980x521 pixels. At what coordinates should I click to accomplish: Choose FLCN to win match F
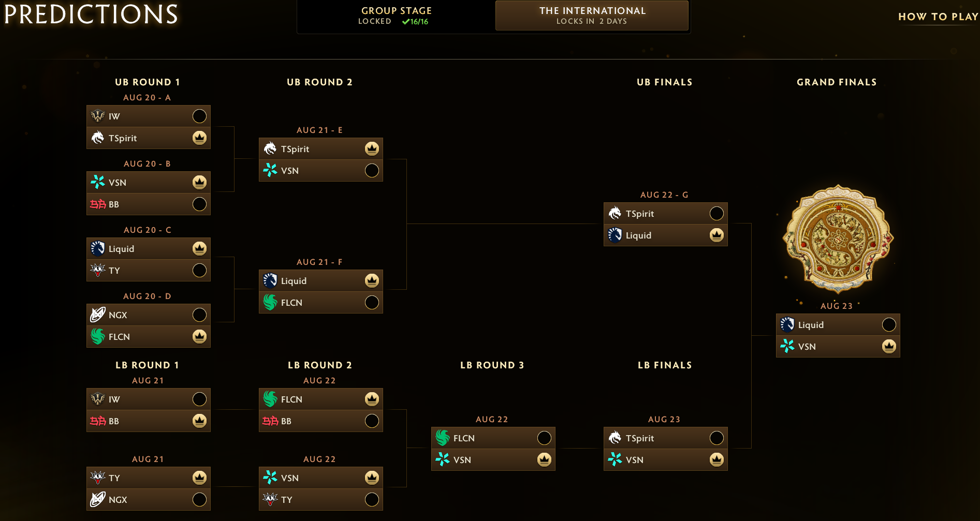tap(372, 302)
